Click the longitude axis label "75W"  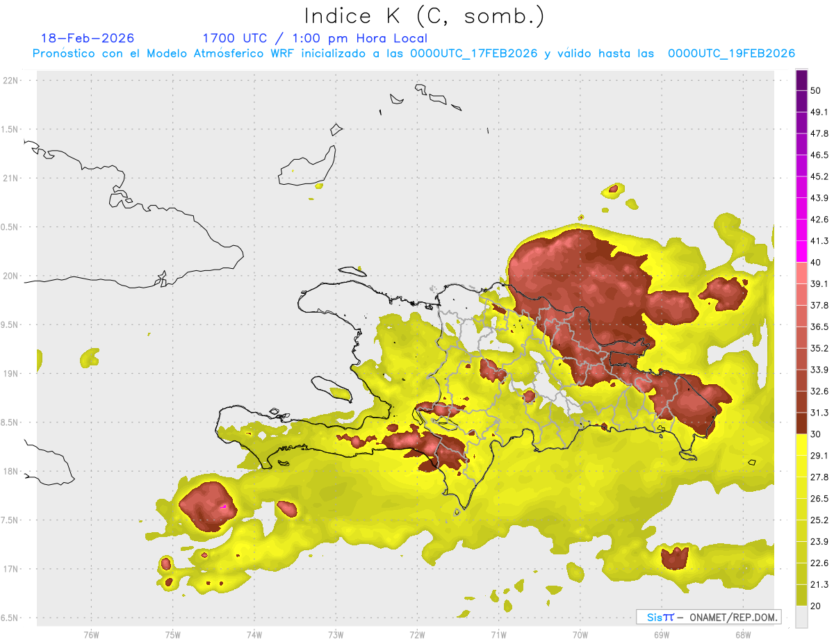tap(172, 635)
